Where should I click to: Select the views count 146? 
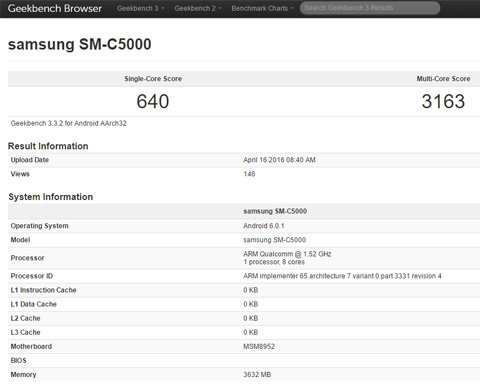[x=249, y=174]
